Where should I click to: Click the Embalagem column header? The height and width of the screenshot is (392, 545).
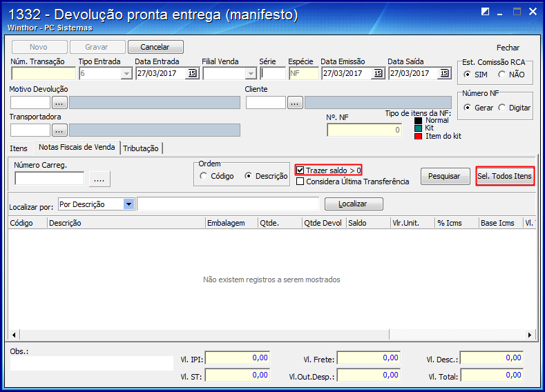[x=231, y=223]
